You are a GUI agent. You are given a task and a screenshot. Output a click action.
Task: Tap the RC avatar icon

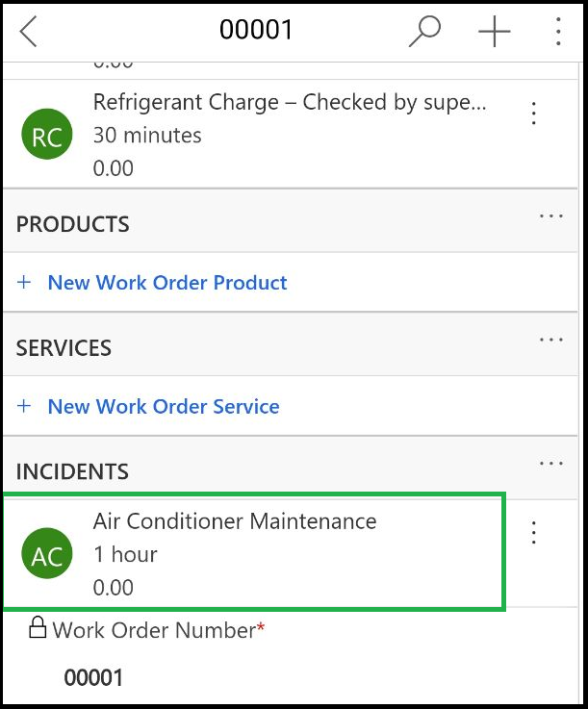point(47,136)
